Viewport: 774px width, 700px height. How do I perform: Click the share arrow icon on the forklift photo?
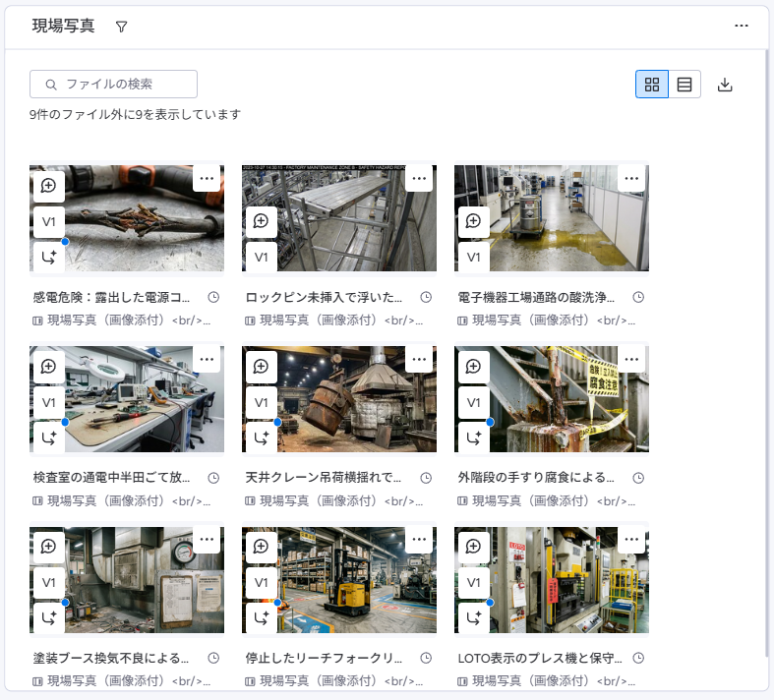(262, 618)
